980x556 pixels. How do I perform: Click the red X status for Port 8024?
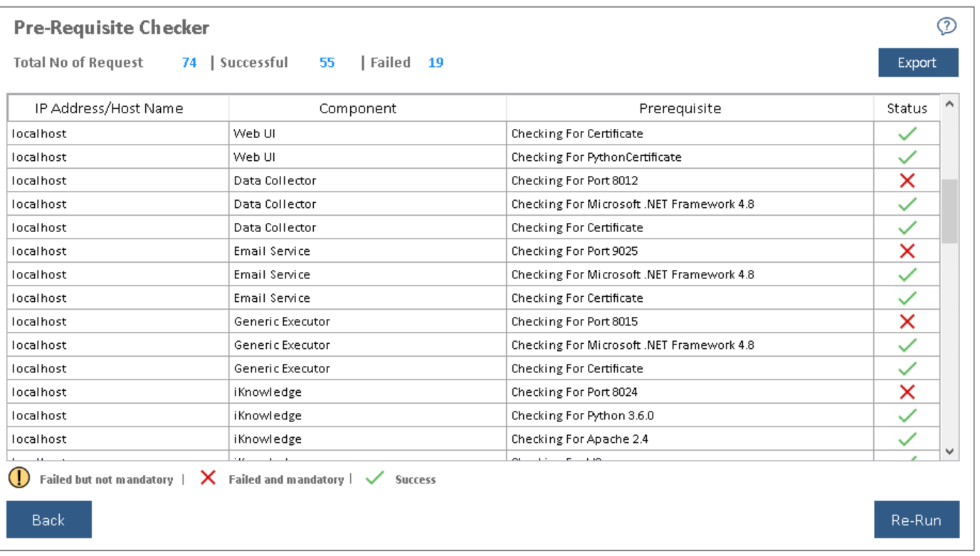[907, 392]
